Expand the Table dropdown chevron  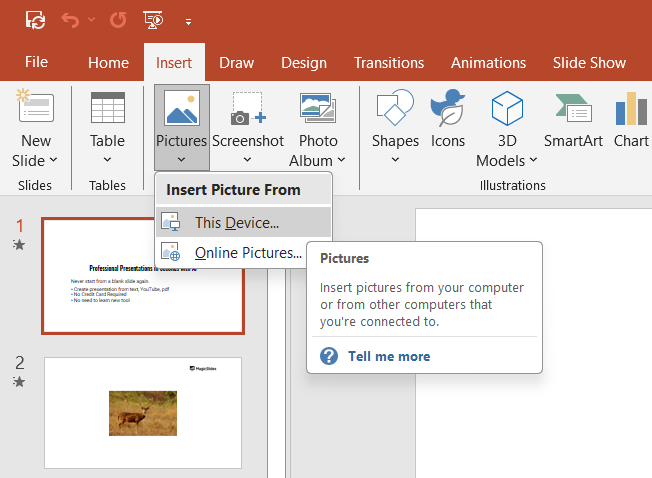(x=107, y=160)
